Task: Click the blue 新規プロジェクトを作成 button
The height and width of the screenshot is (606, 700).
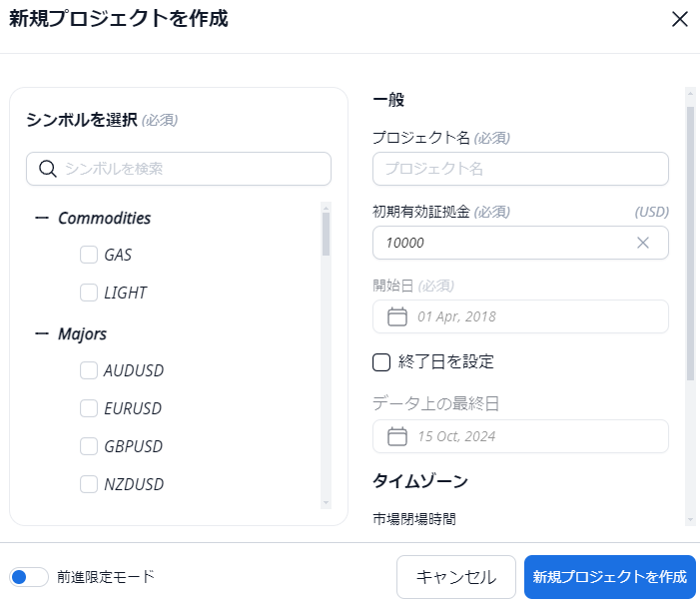Action: (x=610, y=577)
